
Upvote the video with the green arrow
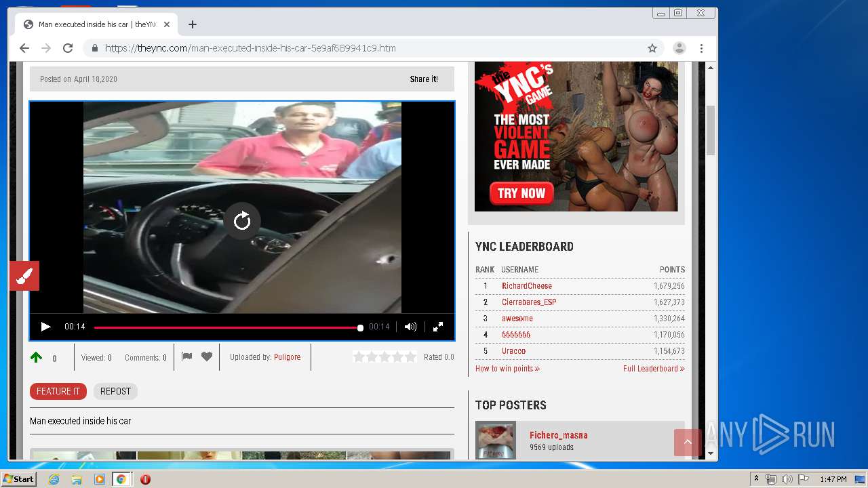click(36, 357)
